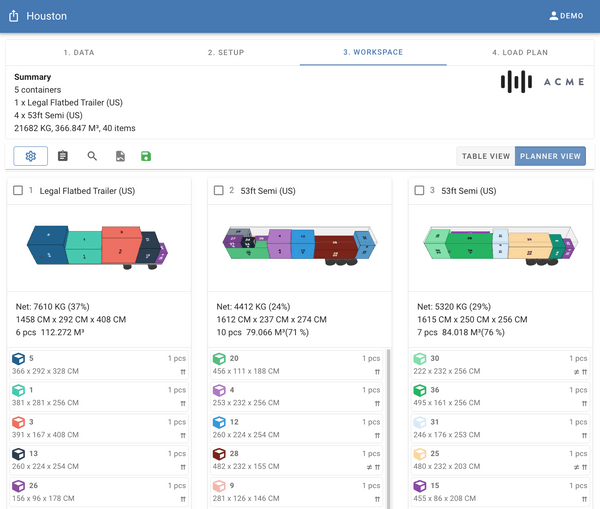Click the green save icon
The height and width of the screenshot is (509, 600).
[x=147, y=156]
